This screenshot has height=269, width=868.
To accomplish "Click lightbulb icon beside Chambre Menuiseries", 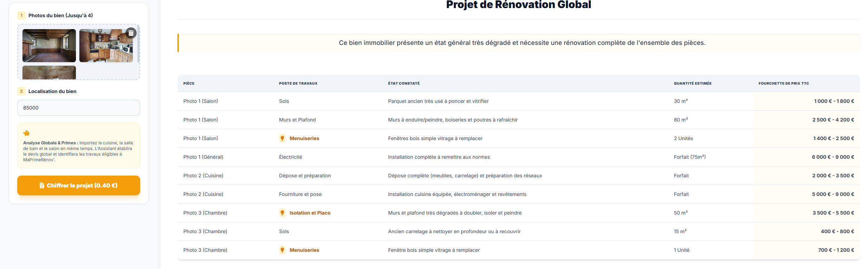I will (282, 250).
